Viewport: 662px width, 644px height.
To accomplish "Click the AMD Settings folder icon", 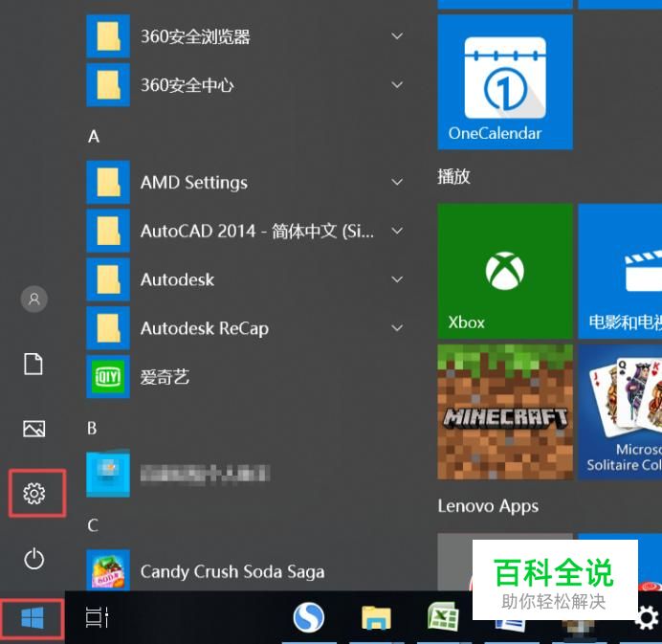I will pyautogui.click(x=108, y=182).
